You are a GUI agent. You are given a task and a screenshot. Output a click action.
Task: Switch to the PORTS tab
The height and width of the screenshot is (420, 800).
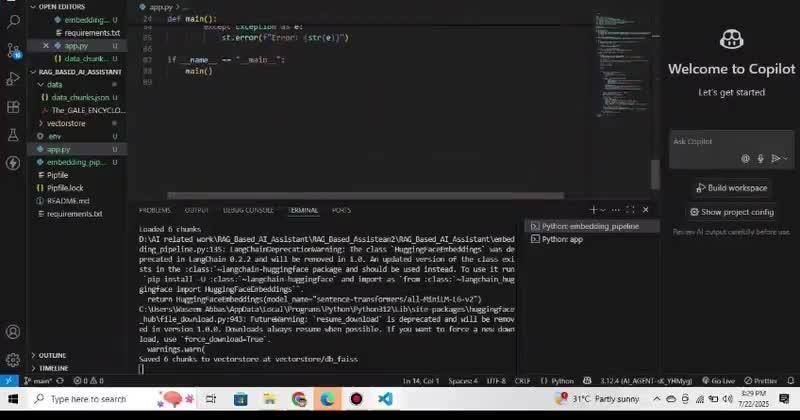(341, 210)
